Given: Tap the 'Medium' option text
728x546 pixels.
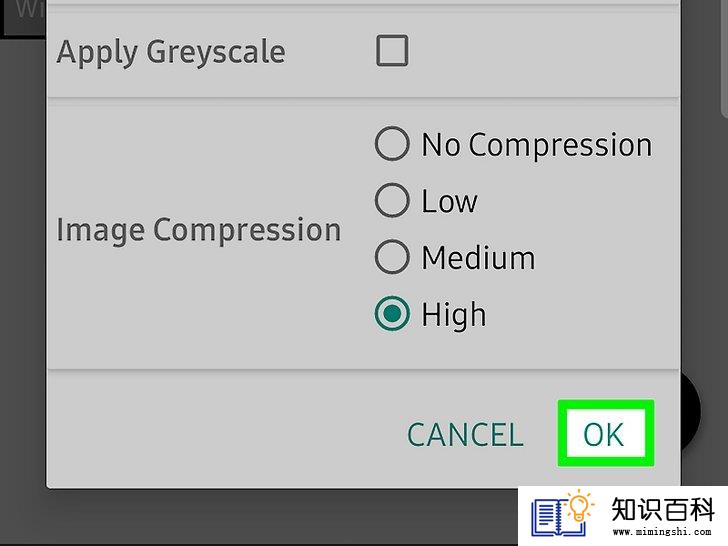Looking at the screenshot, I should point(478,258).
